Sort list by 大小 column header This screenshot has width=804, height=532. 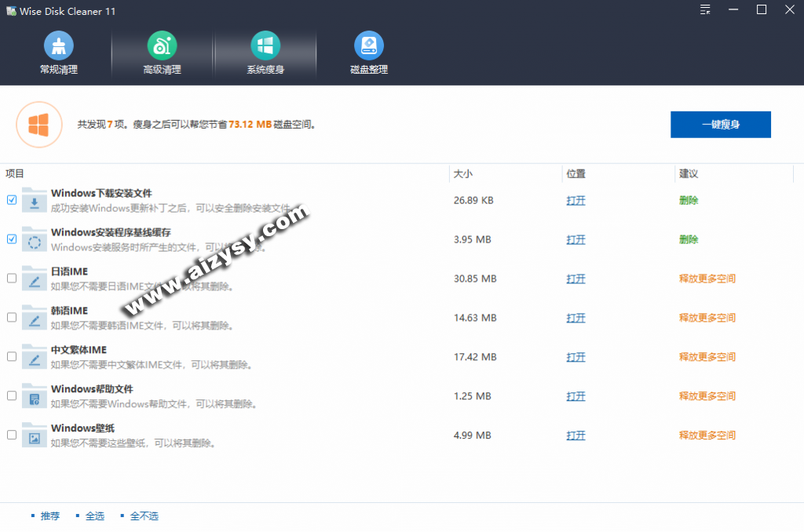pos(463,173)
